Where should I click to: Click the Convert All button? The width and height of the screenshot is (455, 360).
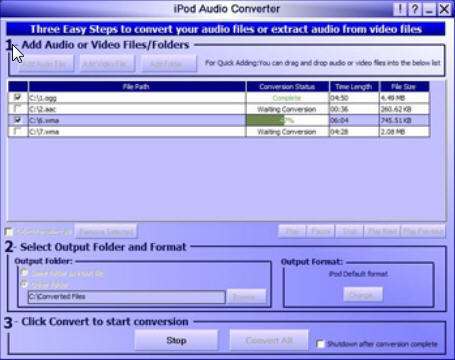(269, 340)
